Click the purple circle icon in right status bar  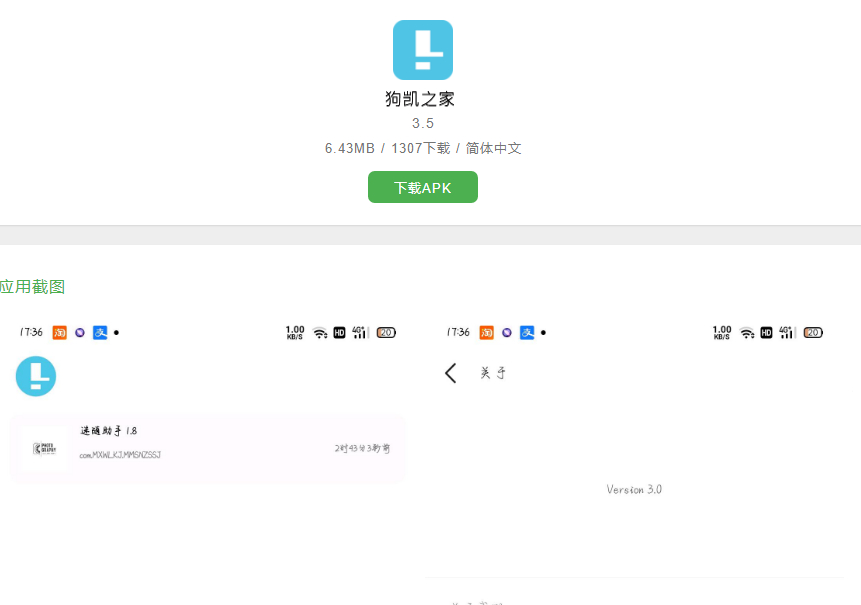click(507, 333)
